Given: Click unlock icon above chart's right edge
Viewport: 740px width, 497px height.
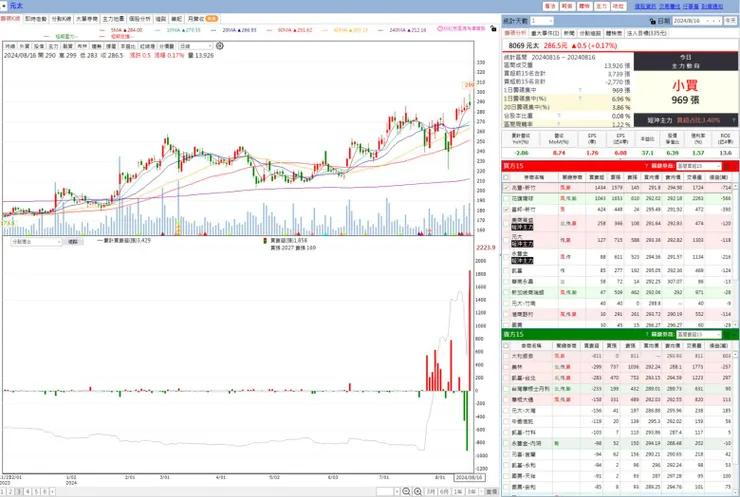Looking at the screenshot, I should pyautogui.click(x=493, y=29).
